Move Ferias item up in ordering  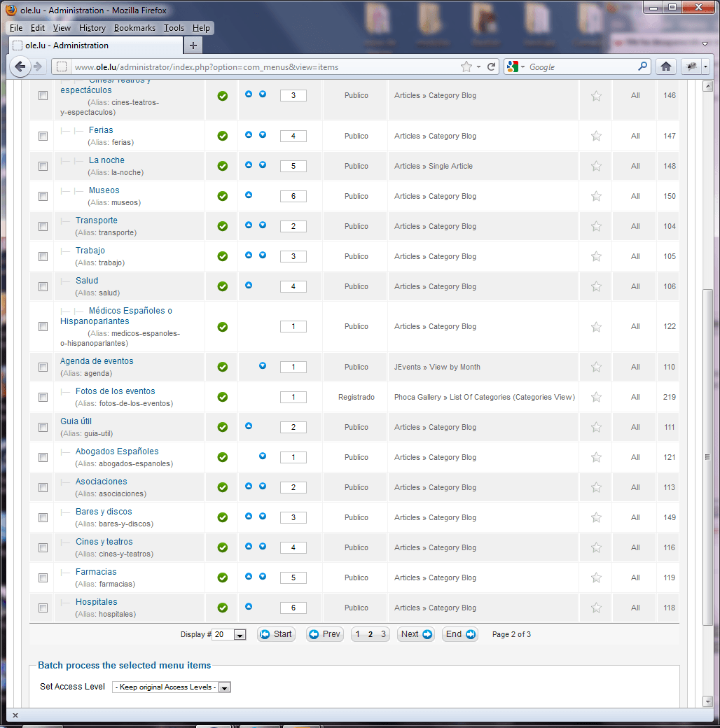249,134
